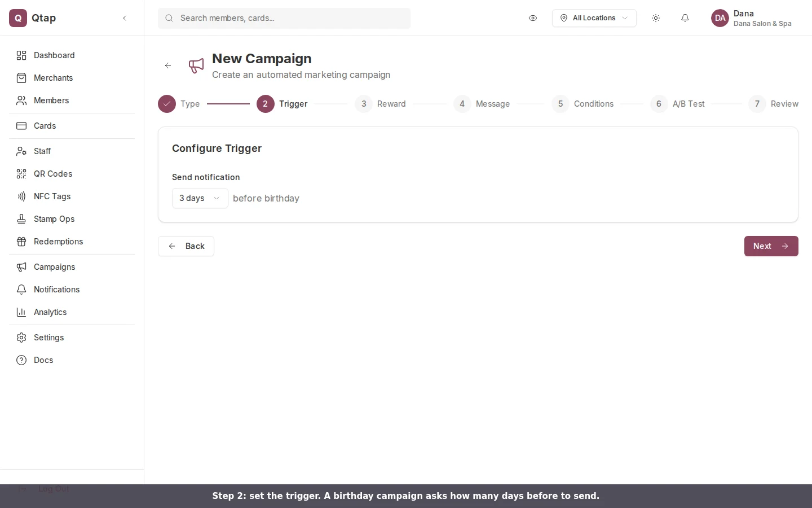Image resolution: width=812 pixels, height=508 pixels.
Task: Click the Cards credit-card icon
Action: click(x=21, y=126)
